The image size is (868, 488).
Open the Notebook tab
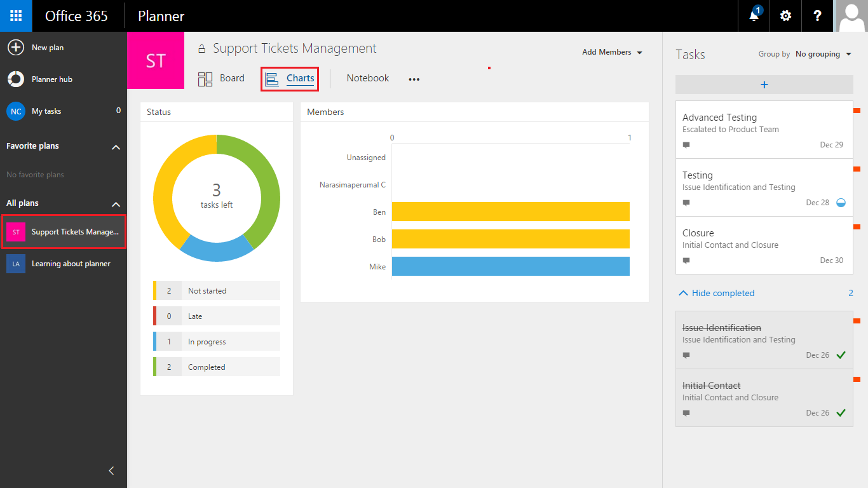coord(368,78)
